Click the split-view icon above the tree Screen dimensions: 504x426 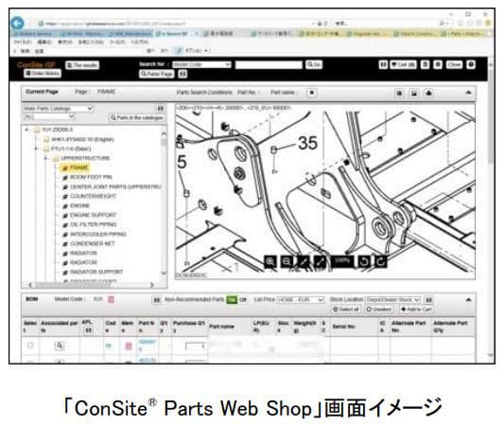point(161,109)
